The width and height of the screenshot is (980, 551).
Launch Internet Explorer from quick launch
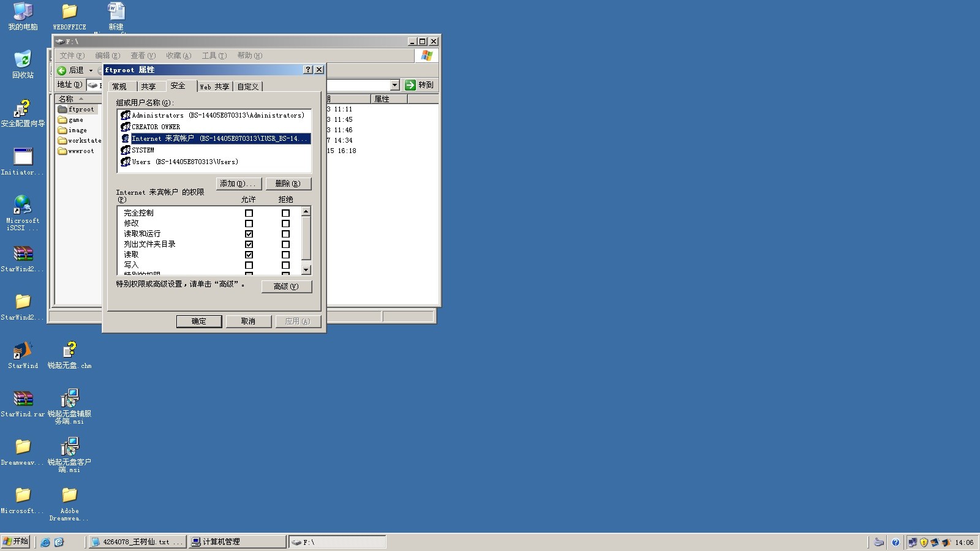point(45,542)
